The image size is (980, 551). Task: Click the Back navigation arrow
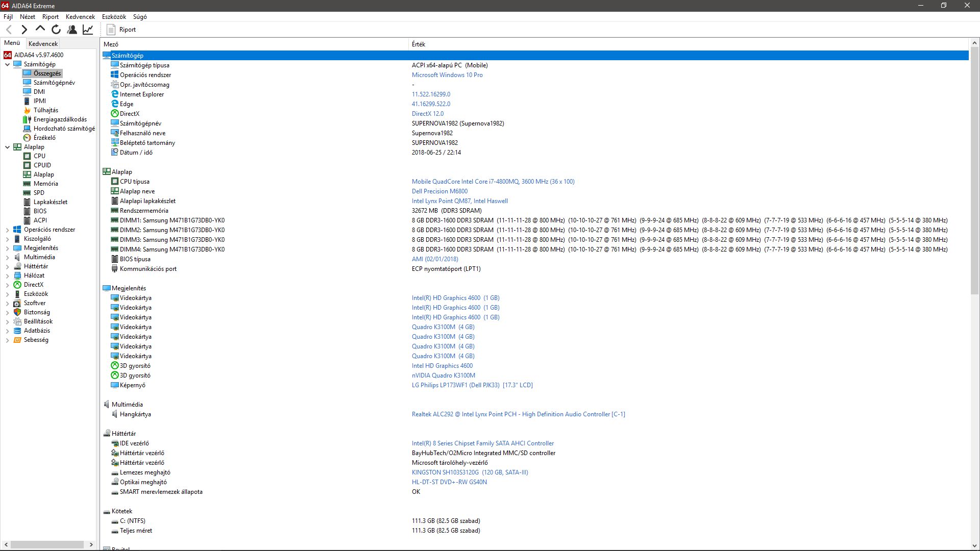9,30
